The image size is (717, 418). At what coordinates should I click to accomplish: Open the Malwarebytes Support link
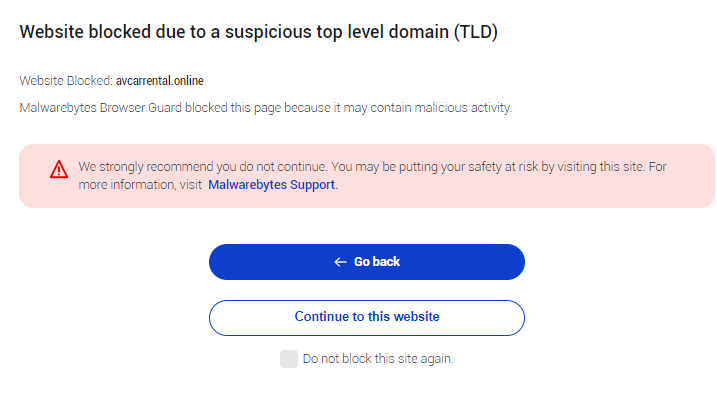click(x=272, y=184)
